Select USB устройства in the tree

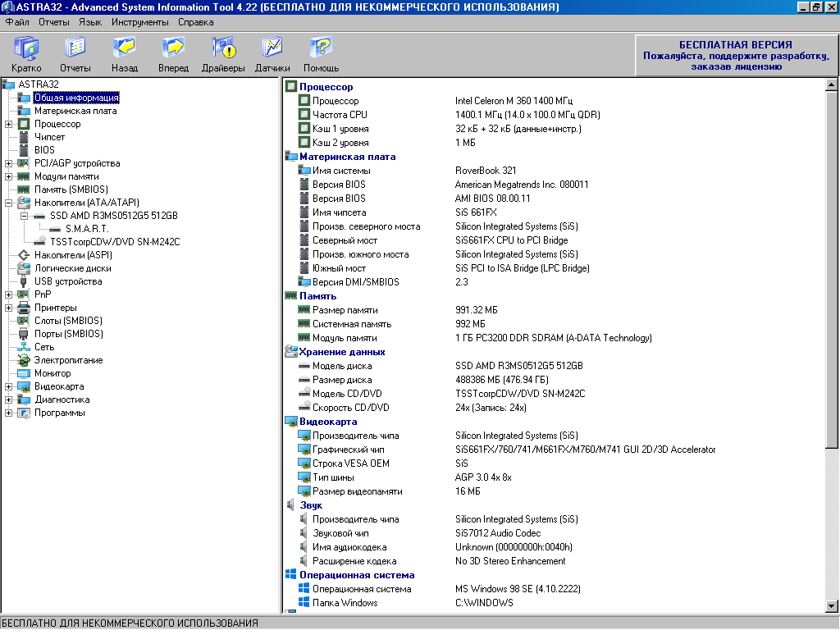(x=67, y=281)
